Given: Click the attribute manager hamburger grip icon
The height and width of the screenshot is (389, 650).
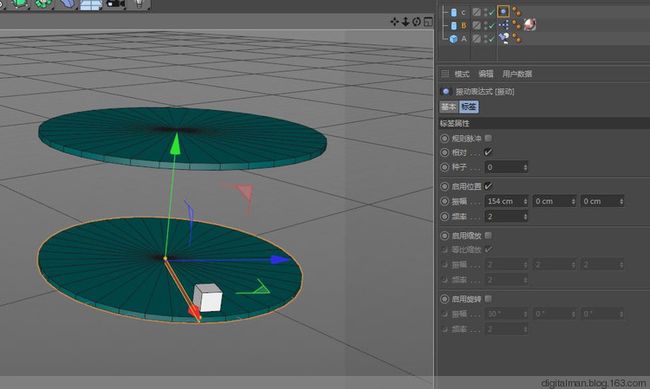Looking at the screenshot, I should [x=445, y=74].
